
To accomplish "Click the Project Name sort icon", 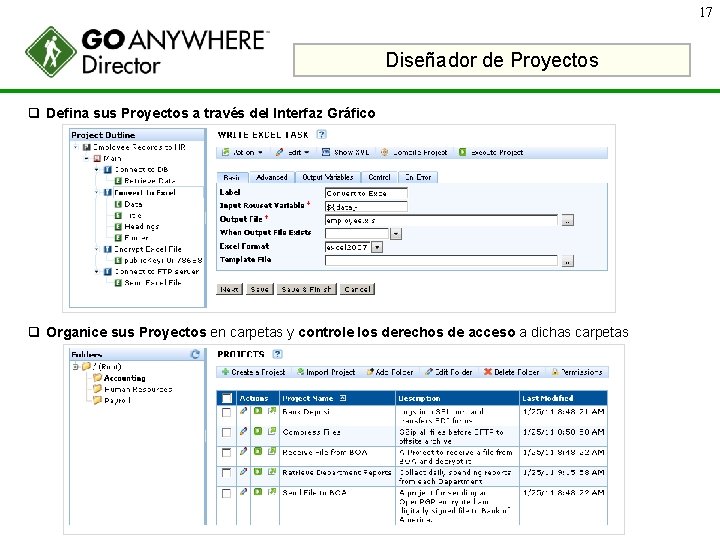I will coord(343,398).
